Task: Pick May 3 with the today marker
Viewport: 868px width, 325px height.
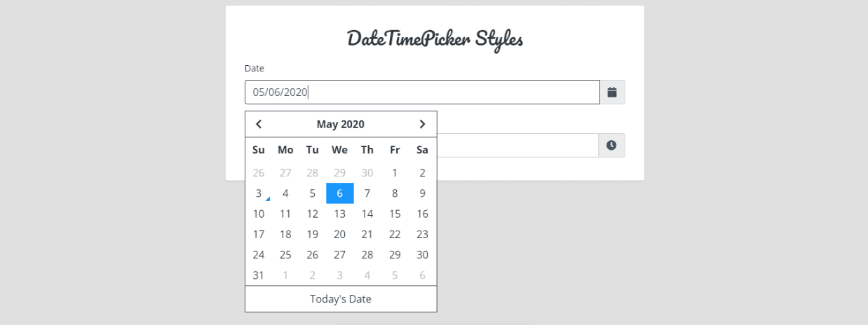Action: pyautogui.click(x=259, y=193)
